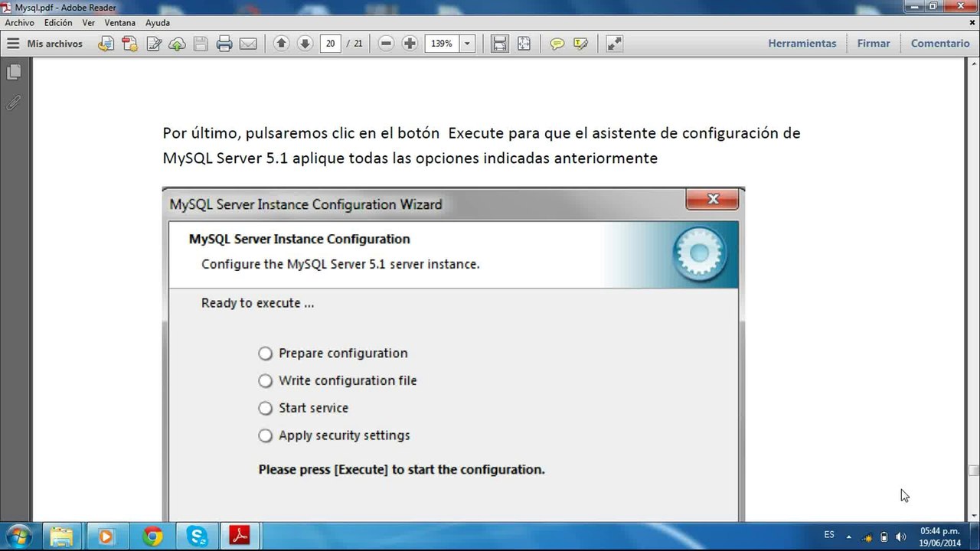Select the fit-width scrolling view icon
This screenshot has height=551, width=980.
(x=500, y=44)
